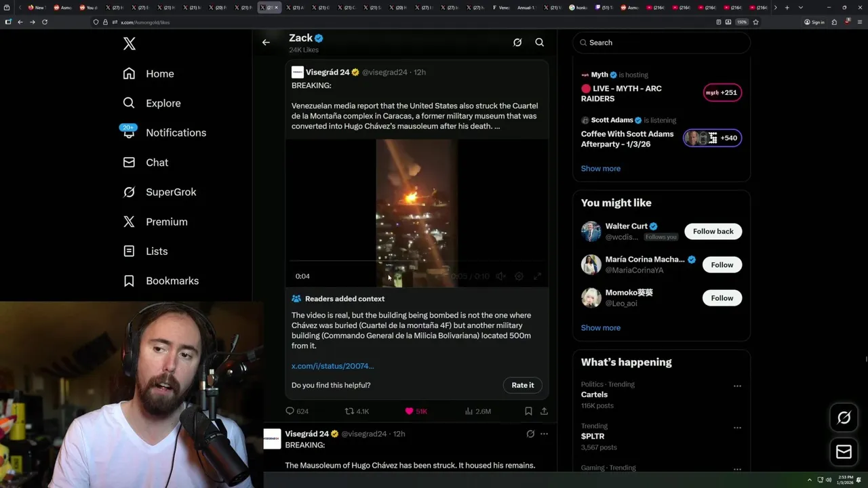Screen dimensions: 868x488
Task: Open floating messages envelope button
Action: [844, 452]
